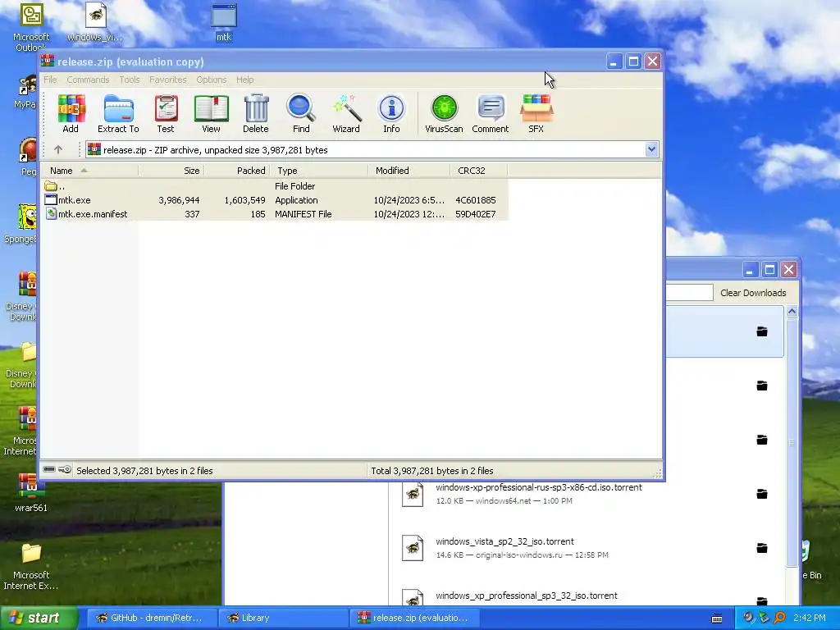This screenshot has height=630, width=840.
Task: Expand the archive path dropdown
Action: pyautogui.click(x=651, y=150)
